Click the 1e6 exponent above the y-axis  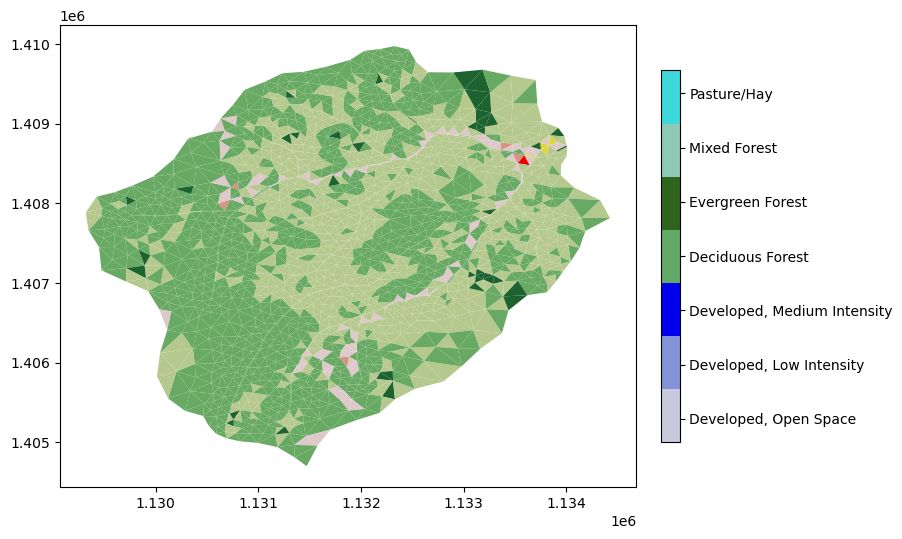(73, 16)
